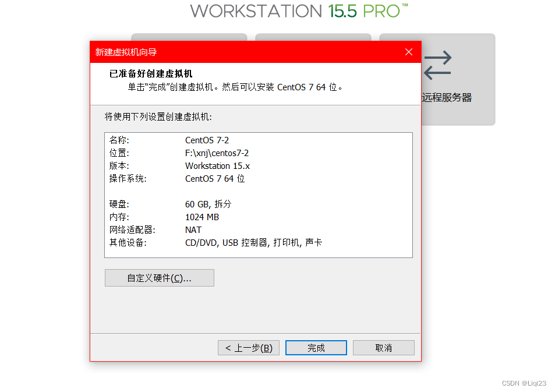
Task: Click the 位置: label
Action: tap(119, 153)
